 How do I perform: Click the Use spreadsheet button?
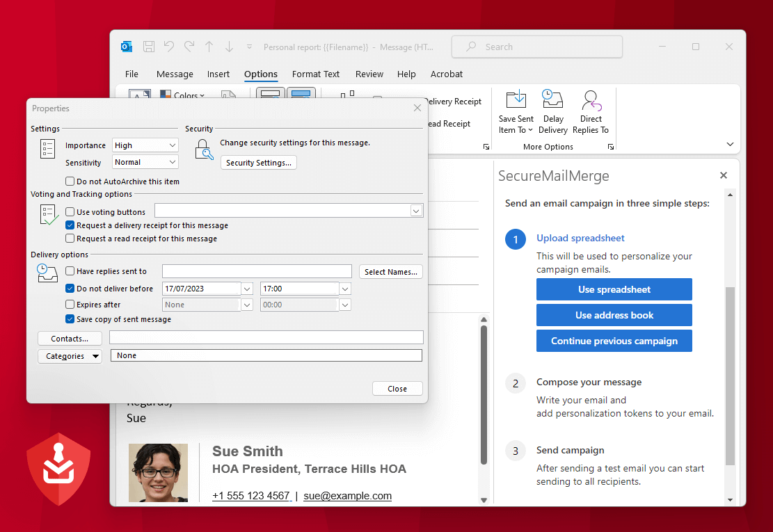coord(614,289)
